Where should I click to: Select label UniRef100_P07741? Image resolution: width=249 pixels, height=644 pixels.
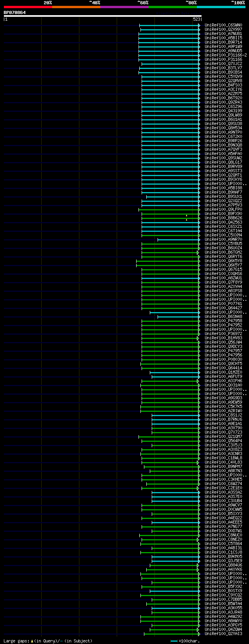pyautogui.click(x=223, y=304)
